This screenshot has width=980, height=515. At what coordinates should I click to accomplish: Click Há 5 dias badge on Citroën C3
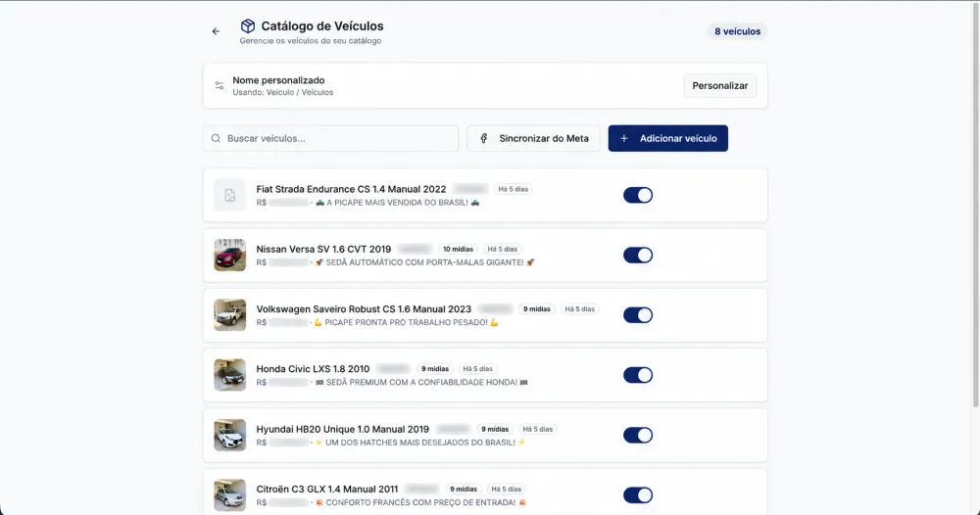pyautogui.click(x=507, y=489)
